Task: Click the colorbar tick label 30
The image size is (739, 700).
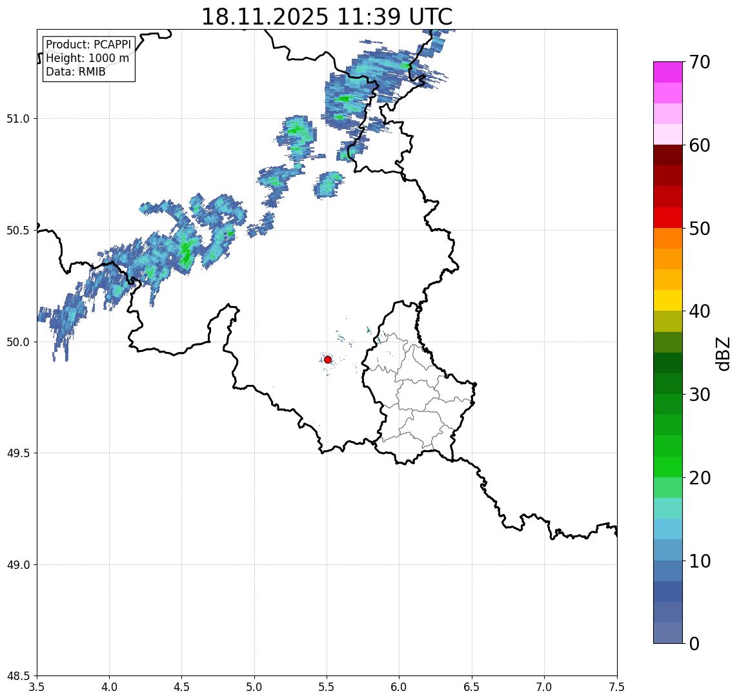Action: 700,395
